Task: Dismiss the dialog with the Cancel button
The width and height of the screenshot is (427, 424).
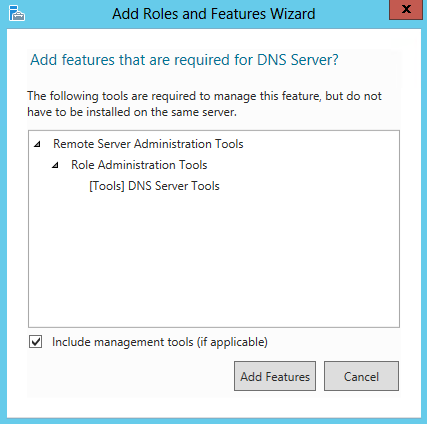Action: 361,376
